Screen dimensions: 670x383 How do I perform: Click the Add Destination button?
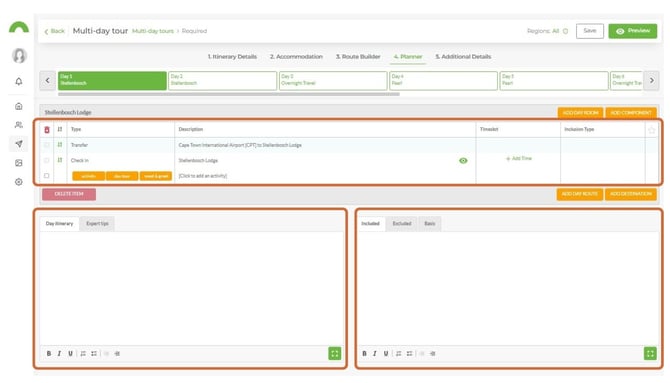point(631,194)
